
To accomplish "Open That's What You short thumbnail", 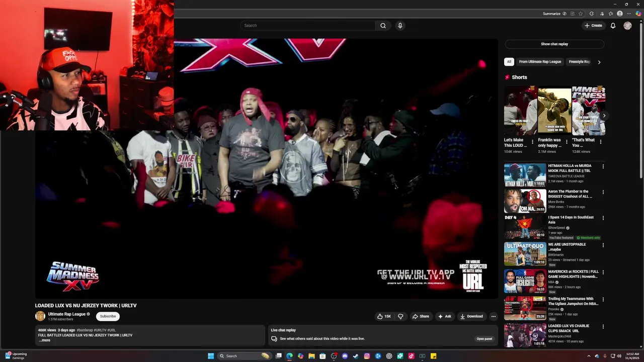I will 588,111.
